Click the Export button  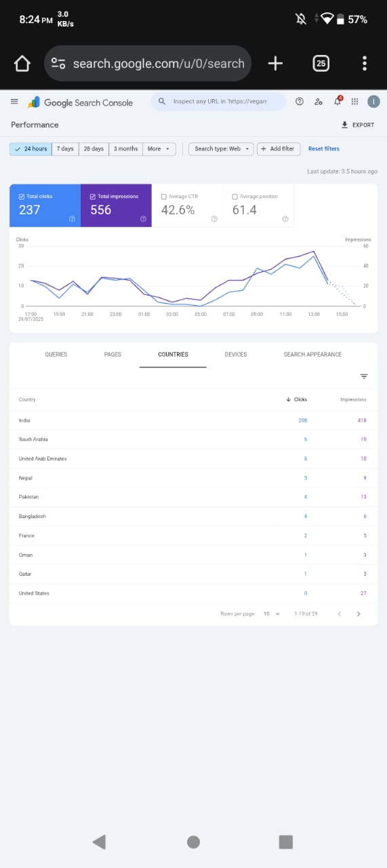[358, 125]
